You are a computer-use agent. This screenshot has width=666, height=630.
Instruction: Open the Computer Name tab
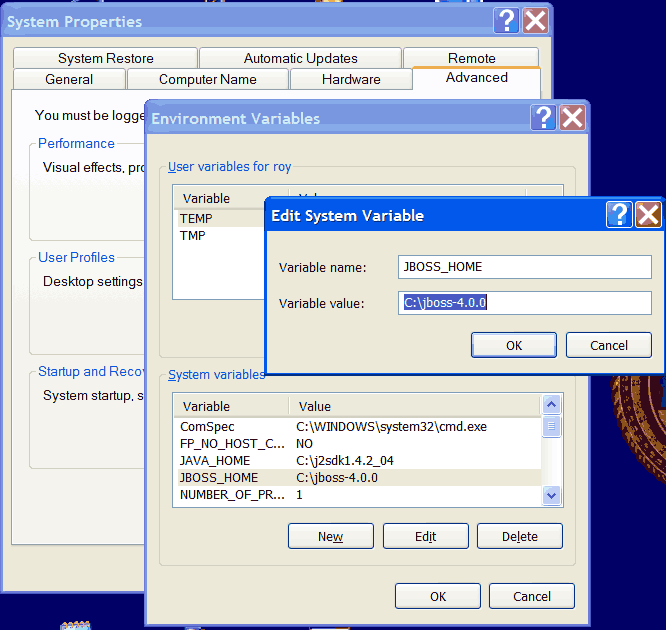207,79
